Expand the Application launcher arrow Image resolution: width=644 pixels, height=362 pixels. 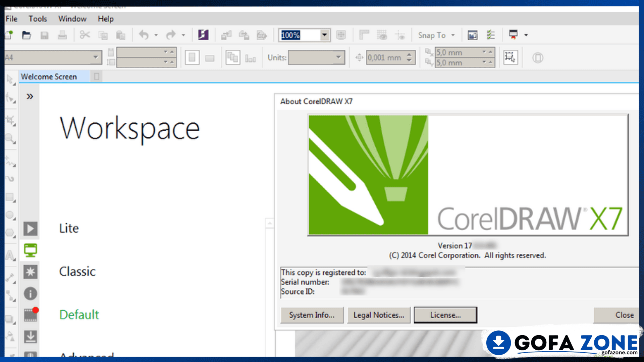pos(526,35)
